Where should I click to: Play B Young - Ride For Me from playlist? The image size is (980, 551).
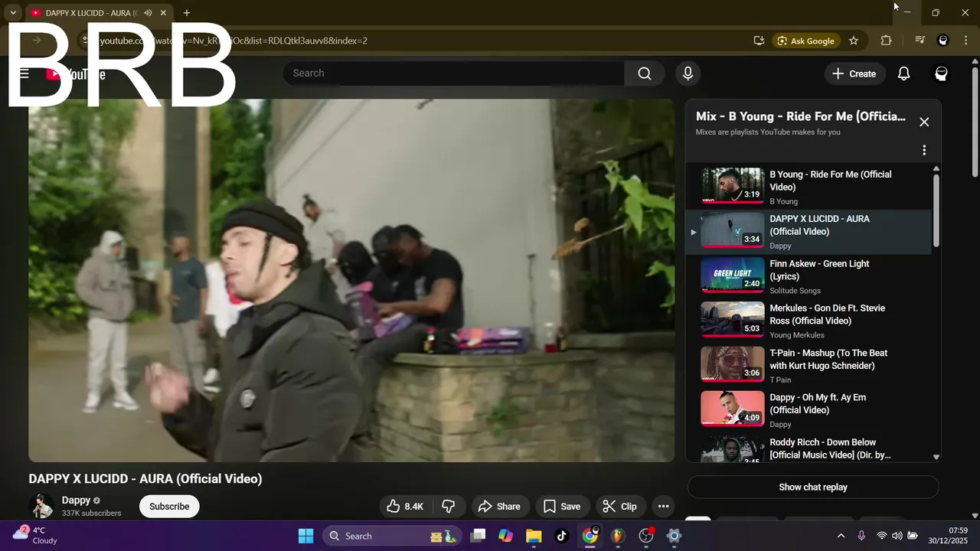808,187
